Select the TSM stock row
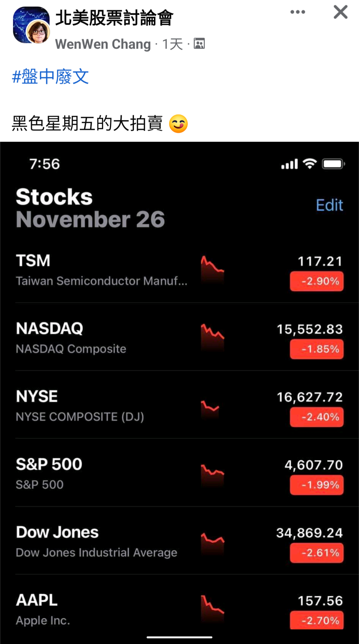Image resolution: width=359 pixels, height=644 pixels. pyautogui.click(x=179, y=270)
